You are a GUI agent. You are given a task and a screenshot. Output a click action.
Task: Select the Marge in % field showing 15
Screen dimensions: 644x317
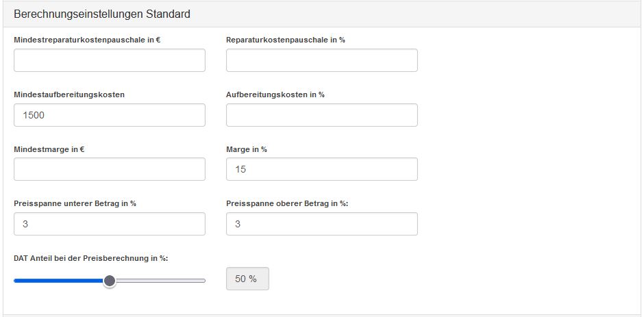tap(321, 169)
